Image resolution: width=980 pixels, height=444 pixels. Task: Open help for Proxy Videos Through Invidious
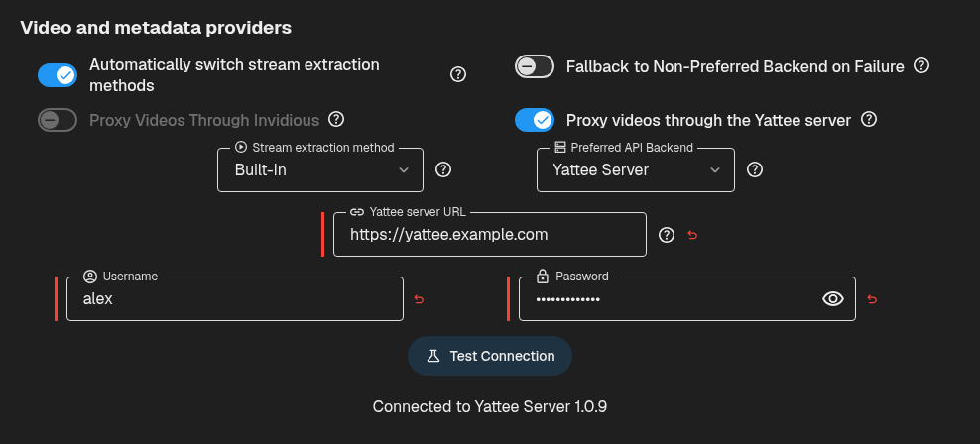click(x=336, y=119)
